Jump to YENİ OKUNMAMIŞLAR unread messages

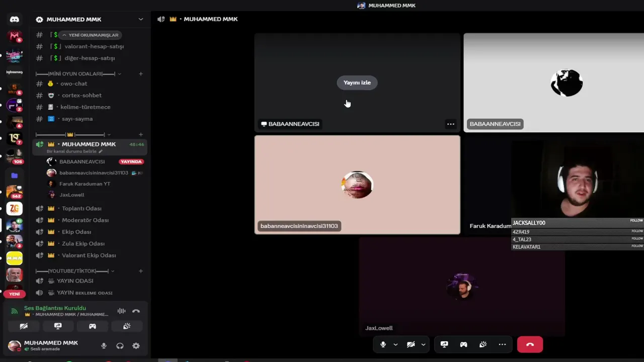click(x=91, y=35)
